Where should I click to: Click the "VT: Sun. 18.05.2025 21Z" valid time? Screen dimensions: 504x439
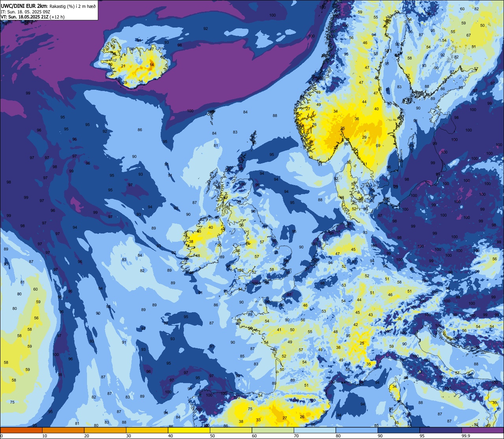click(x=25, y=17)
